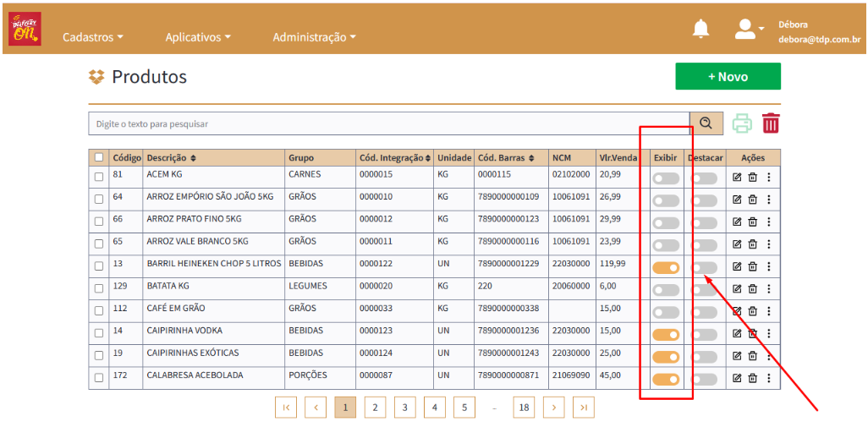Delete the BATATA KG product row

[752, 288]
